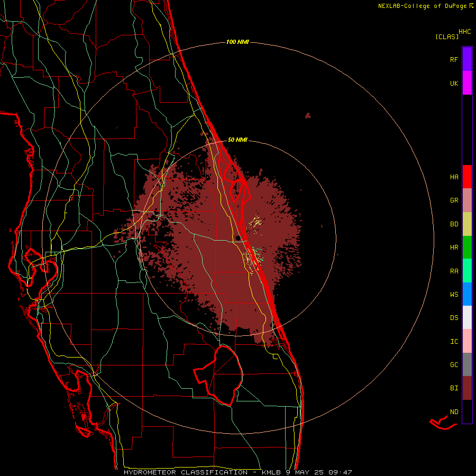Click the DS legend label
Image resolution: width=476 pixels, height=476 pixels.
click(454, 318)
